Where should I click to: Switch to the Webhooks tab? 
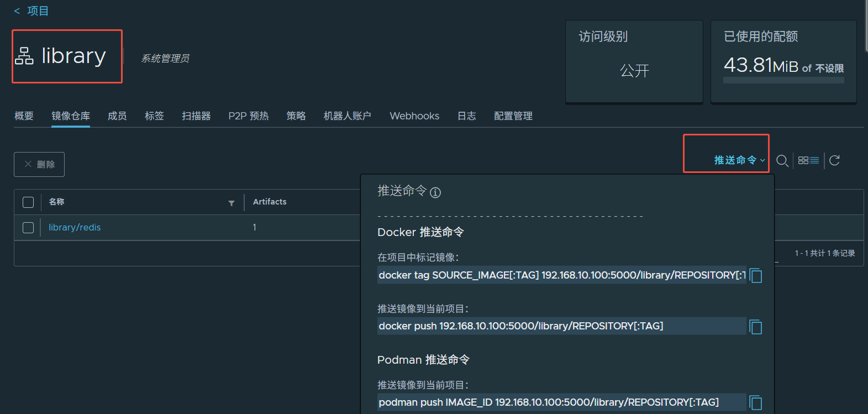[414, 116]
